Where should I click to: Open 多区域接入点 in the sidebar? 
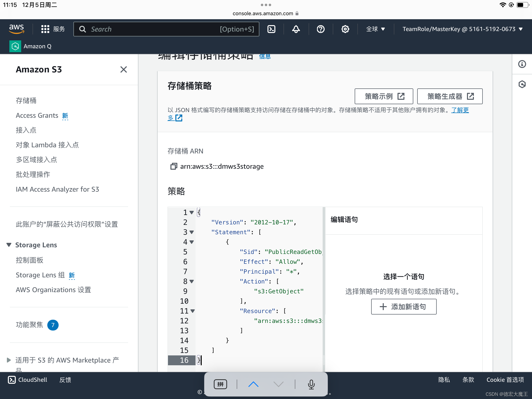pyautogui.click(x=36, y=160)
